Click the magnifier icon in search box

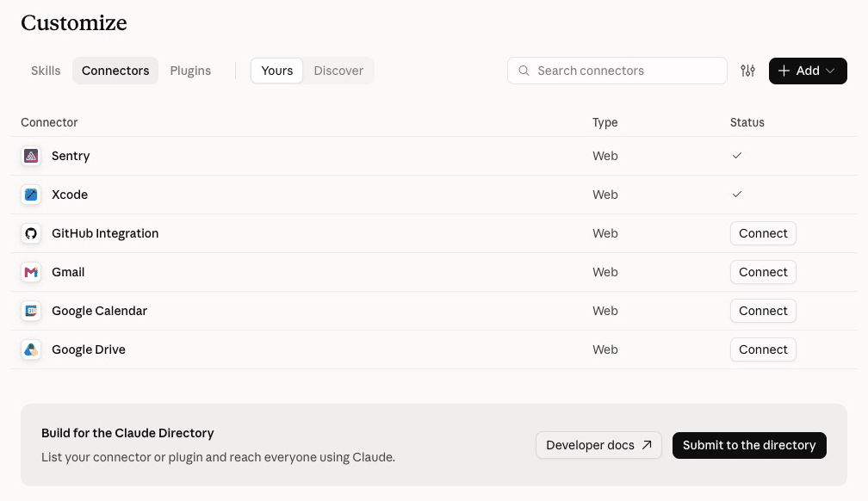tap(524, 71)
